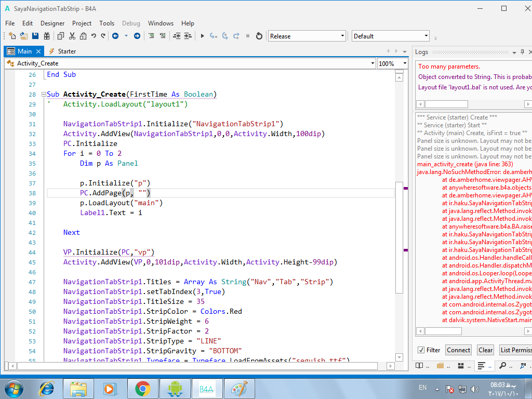532x399 pixels.
Task: Collapse the Activity_Create sub fold marker
Action: point(43,95)
